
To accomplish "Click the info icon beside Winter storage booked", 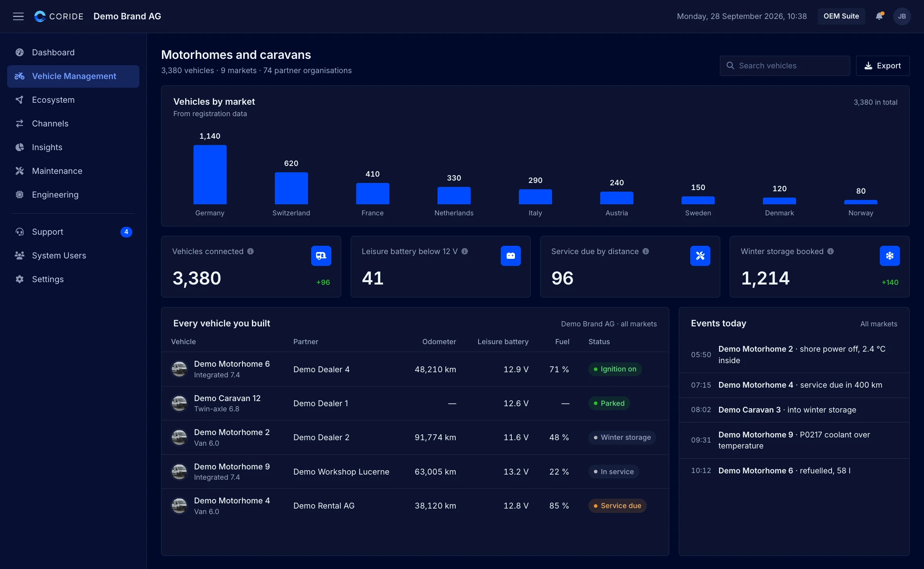I will 830,251.
